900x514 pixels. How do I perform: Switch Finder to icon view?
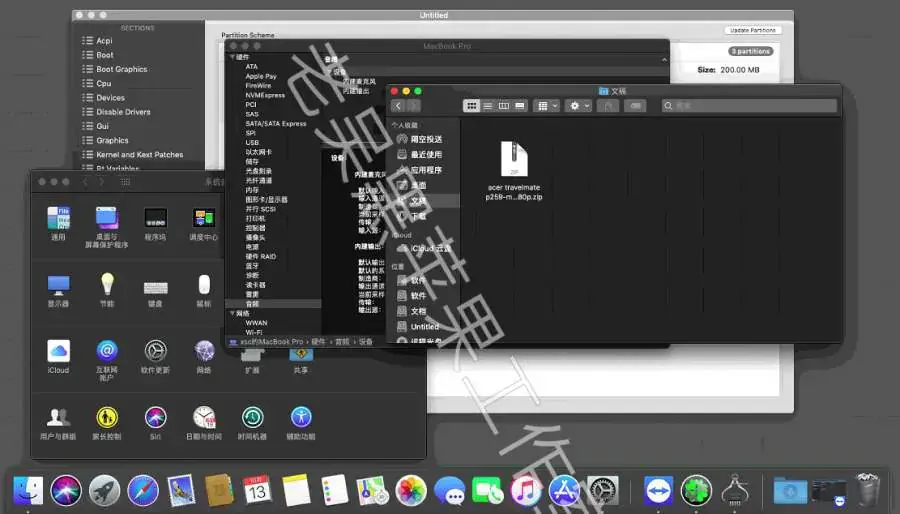(471, 106)
